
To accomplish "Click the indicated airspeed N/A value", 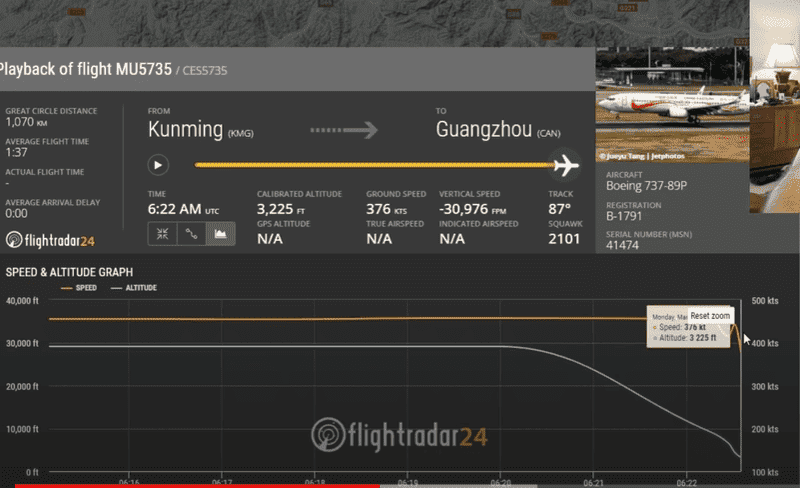I will pyautogui.click(x=452, y=239).
